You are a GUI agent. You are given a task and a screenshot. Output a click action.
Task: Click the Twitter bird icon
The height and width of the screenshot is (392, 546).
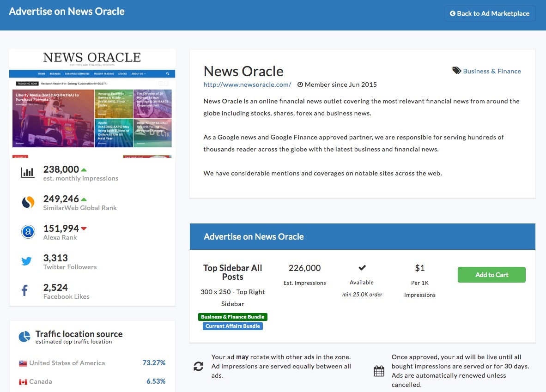coord(26,261)
